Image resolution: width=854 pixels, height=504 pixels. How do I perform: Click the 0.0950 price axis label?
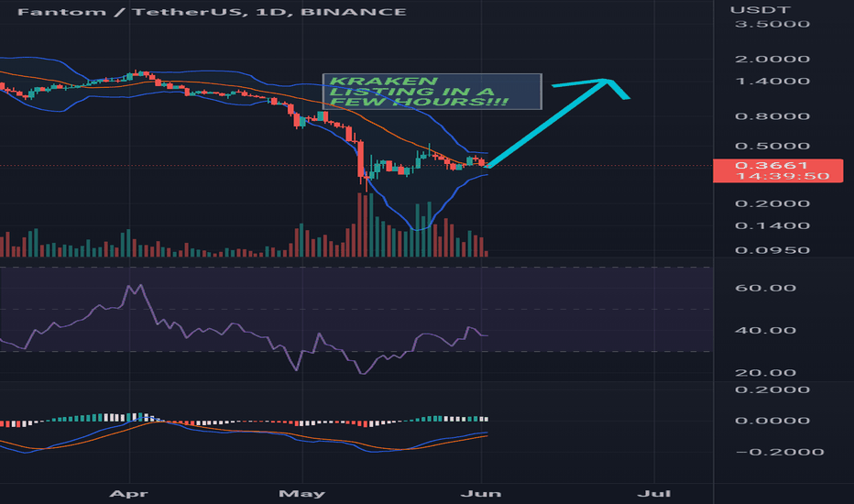coord(772,251)
